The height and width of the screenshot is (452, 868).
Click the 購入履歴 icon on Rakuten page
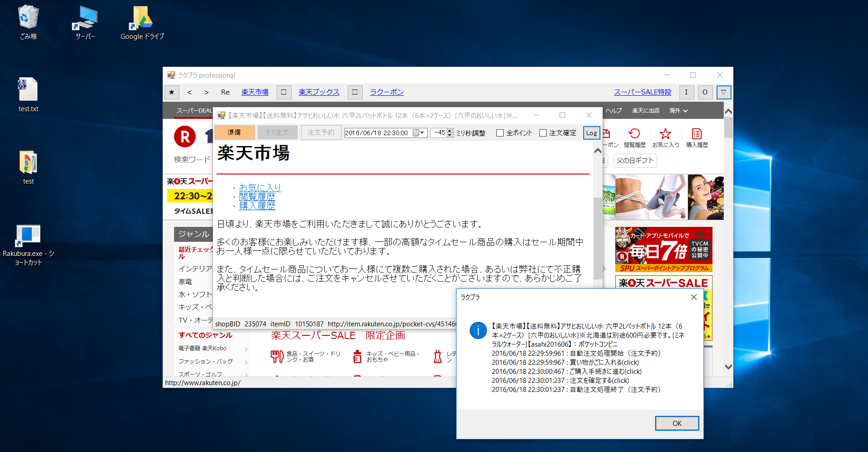697,137
